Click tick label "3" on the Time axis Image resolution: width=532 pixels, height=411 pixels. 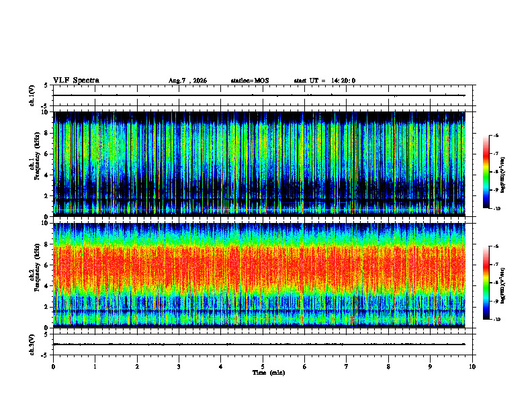[179, 367]
